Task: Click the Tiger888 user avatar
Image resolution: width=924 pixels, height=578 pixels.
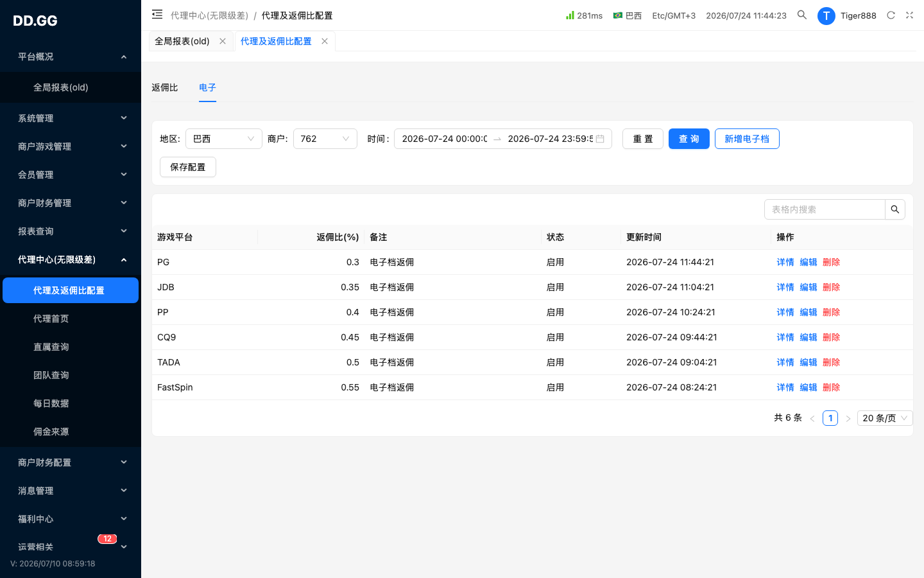Action: 826,15
